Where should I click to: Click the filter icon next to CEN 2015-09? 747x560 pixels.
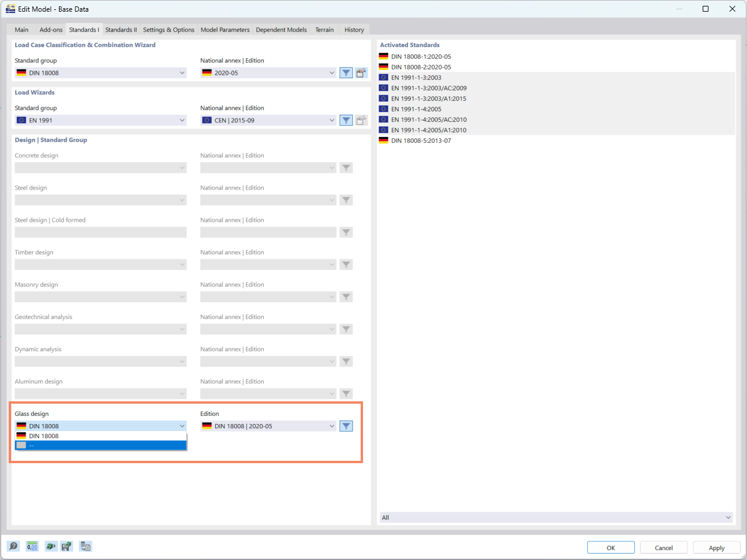coord(345,120)
